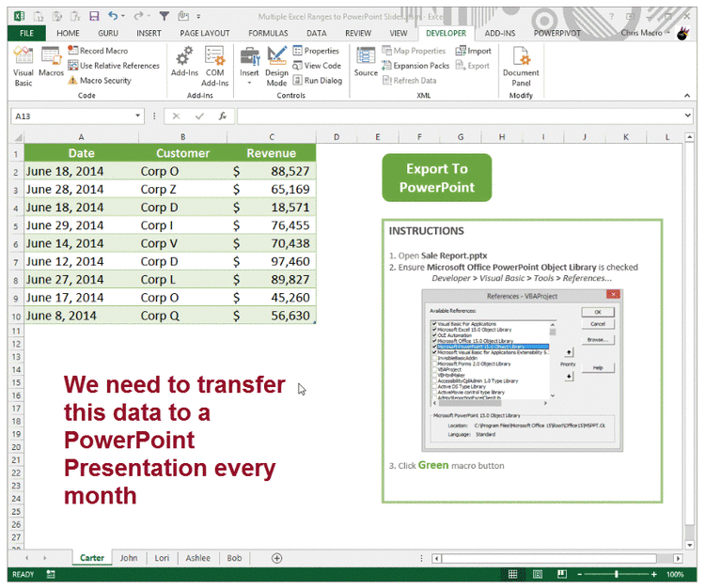Toggle Design Mode on
The width and height of the screenshot is (705, 588).
click(x=276, y=67)
